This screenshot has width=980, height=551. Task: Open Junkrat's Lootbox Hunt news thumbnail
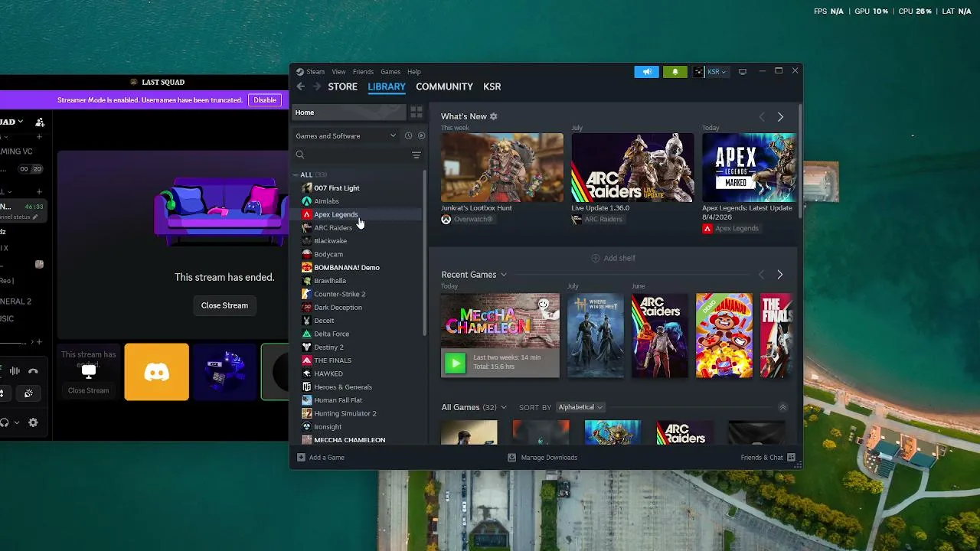pyautogui.click(x=502, y=168)
